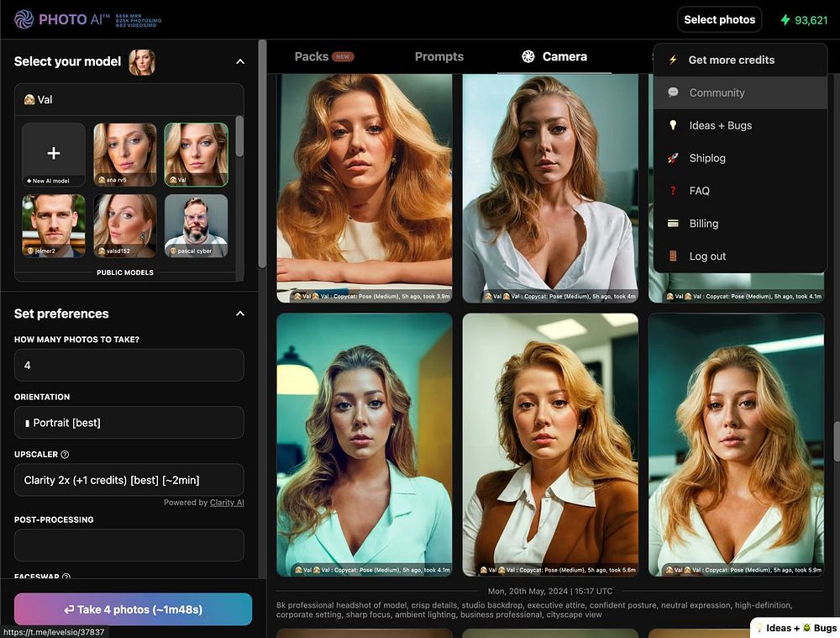The width and height of the screenshot is (840, 638).
Task: Open the Val model dropdown
Action: coord(129,99)
